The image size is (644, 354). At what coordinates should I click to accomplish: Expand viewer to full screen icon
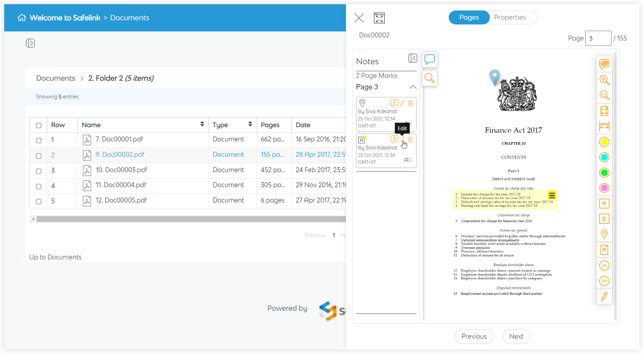point(379,18)
